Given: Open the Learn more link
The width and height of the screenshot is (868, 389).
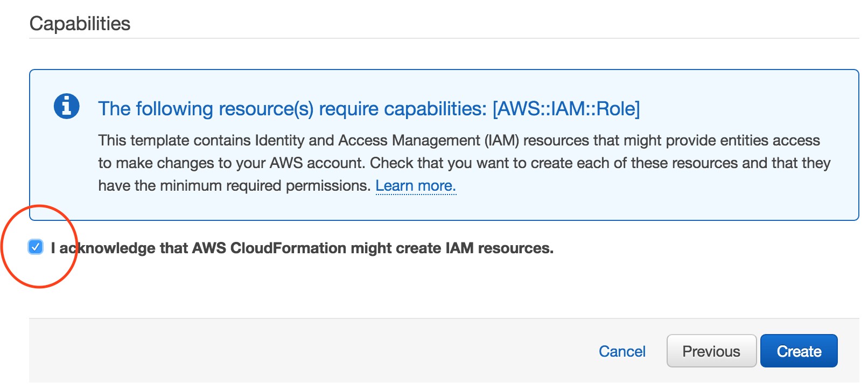Looking at the screenshot, I should (x=416, y=186).
